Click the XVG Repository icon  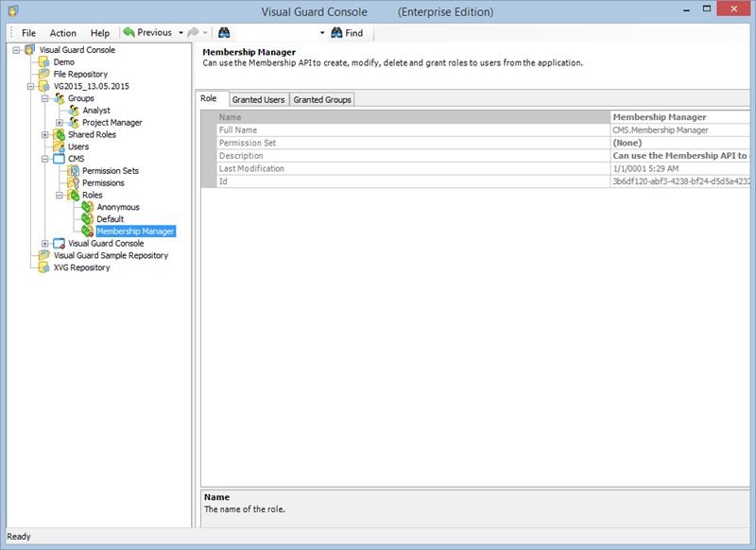[43, 267]
